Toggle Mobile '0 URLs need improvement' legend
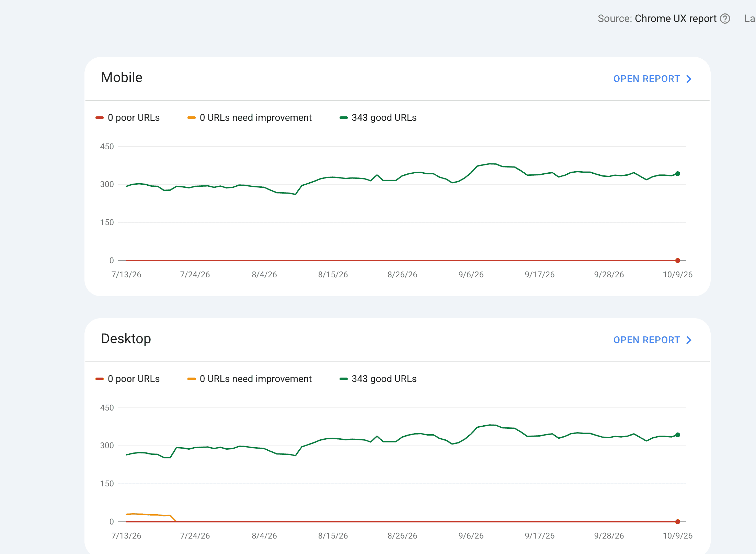The width and height of the screenshot is (756, 554). pos(250,118)
